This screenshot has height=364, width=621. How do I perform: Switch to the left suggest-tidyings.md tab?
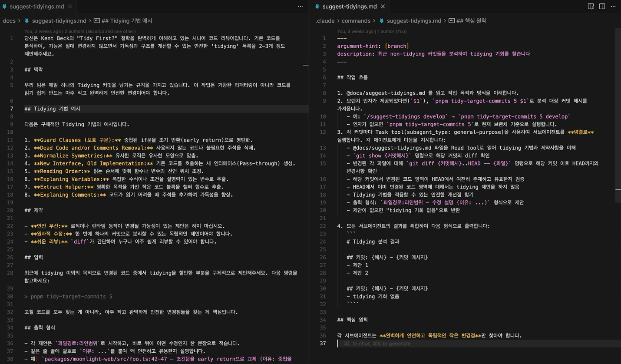coord(37,7)
